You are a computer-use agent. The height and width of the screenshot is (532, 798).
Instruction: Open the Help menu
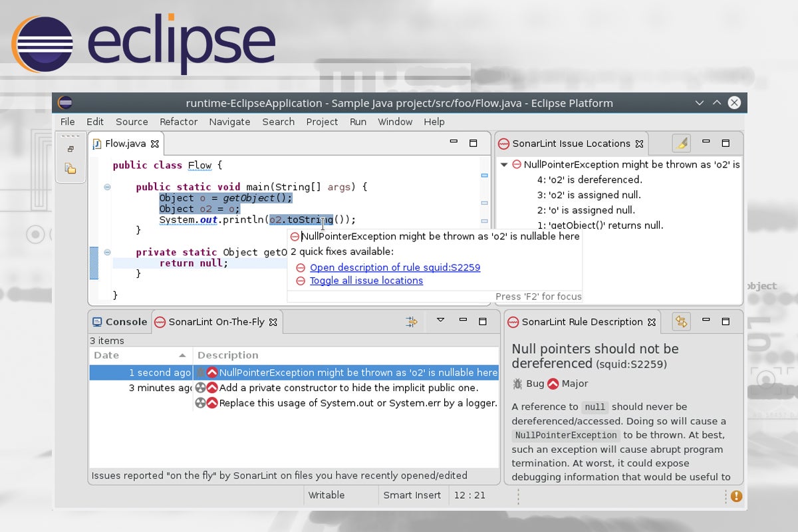[434, 122]
